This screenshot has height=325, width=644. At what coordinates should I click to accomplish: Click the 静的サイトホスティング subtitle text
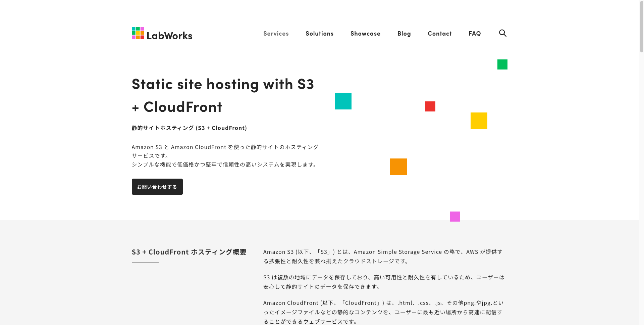click(x=189, y=128)
